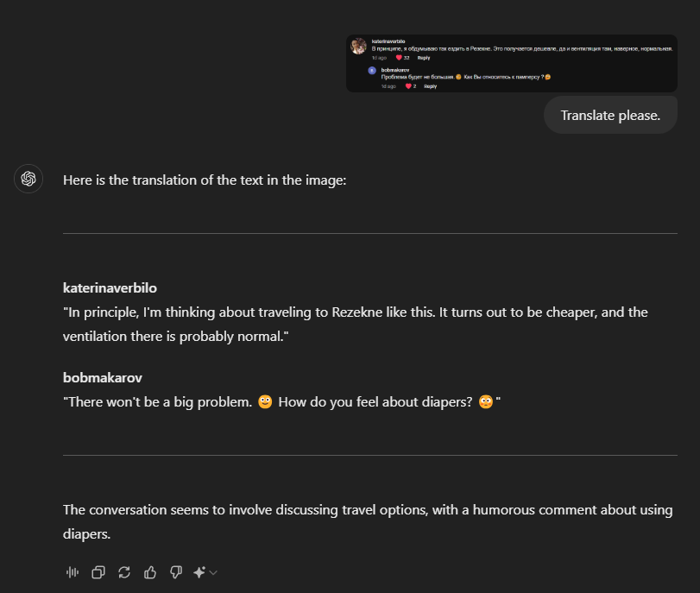Click Reply under bobmakarov's Russian comment

coord(430,86)
